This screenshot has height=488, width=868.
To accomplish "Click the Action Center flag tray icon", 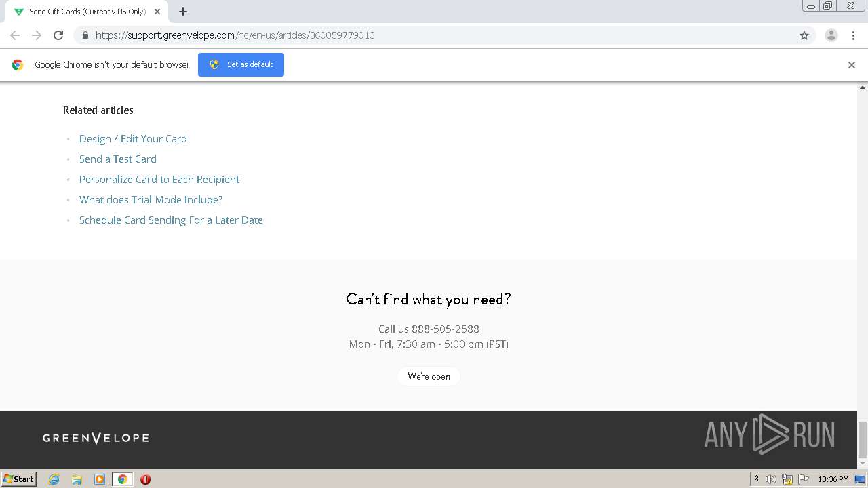I will 804,479.
